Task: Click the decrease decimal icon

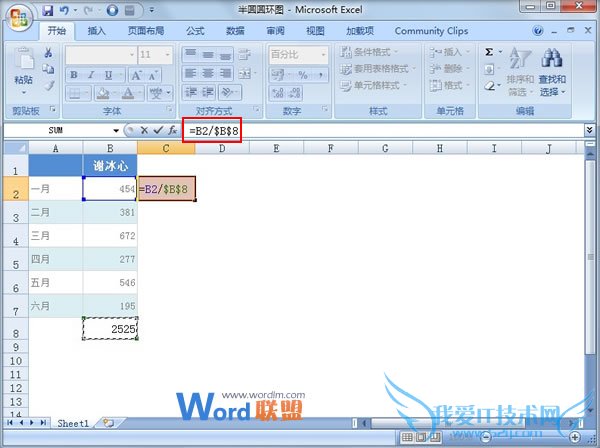Action: [295, 93]
